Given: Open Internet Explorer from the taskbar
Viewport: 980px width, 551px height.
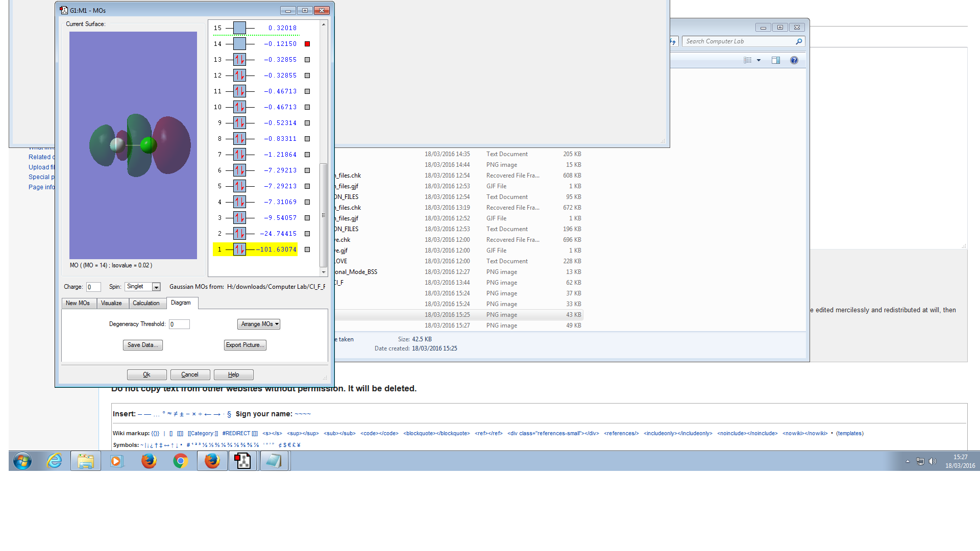Looking at the screenshot, I should tap(54, 461).
